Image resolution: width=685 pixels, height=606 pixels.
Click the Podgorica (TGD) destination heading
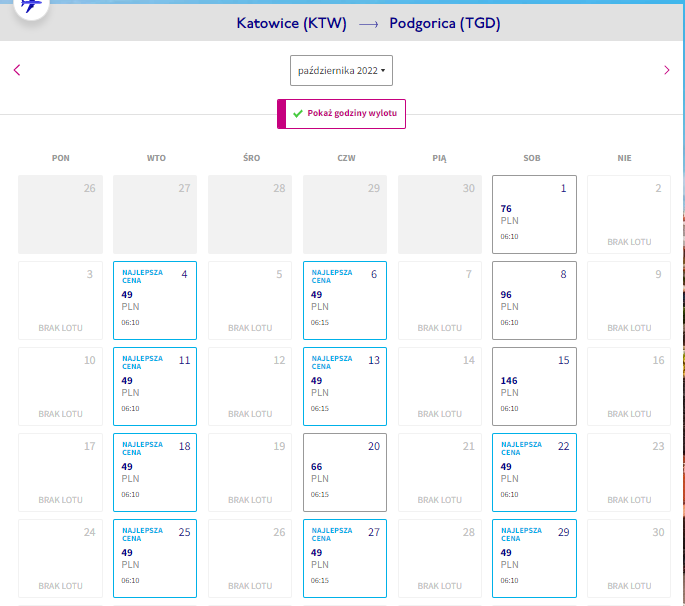pos(445,23)
